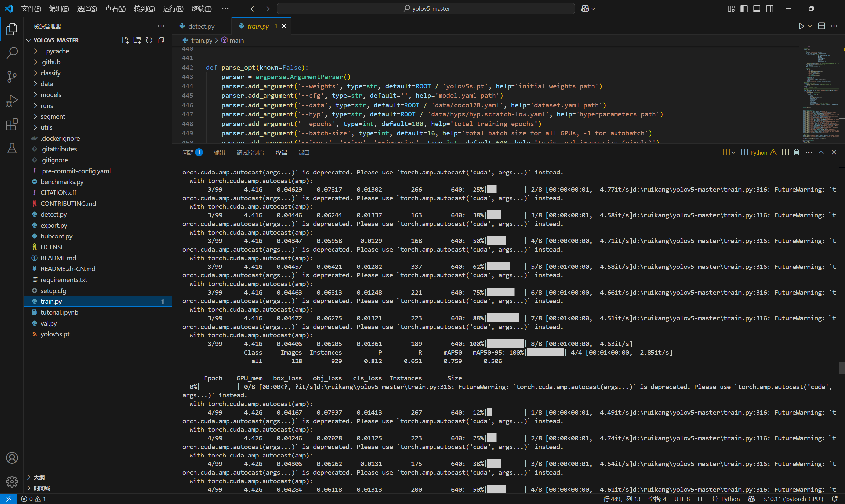This screenshot has width=845, height=504.
Task: Click New File icon in explorer header
Action: (125, 41)
